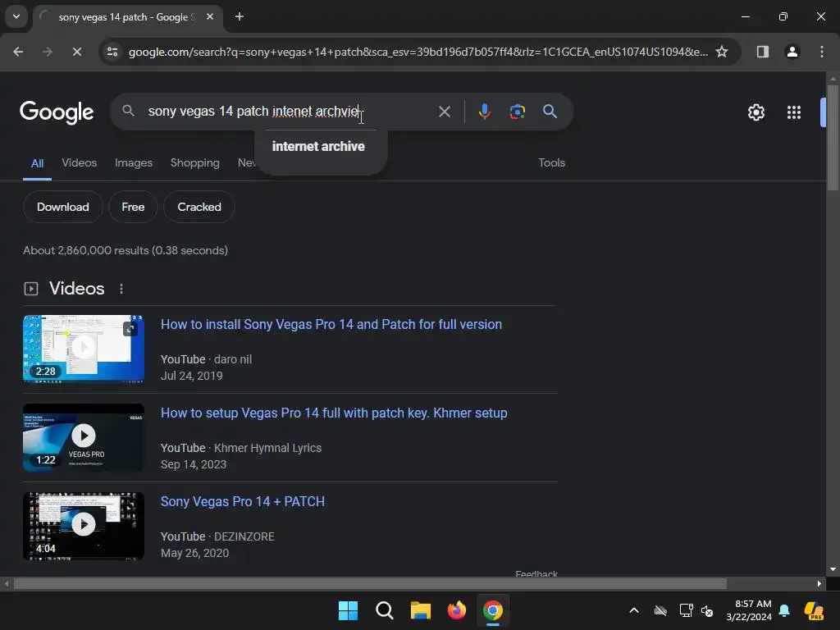
Task: Bookmark this page with the star
Action: (x=722, y=52)
